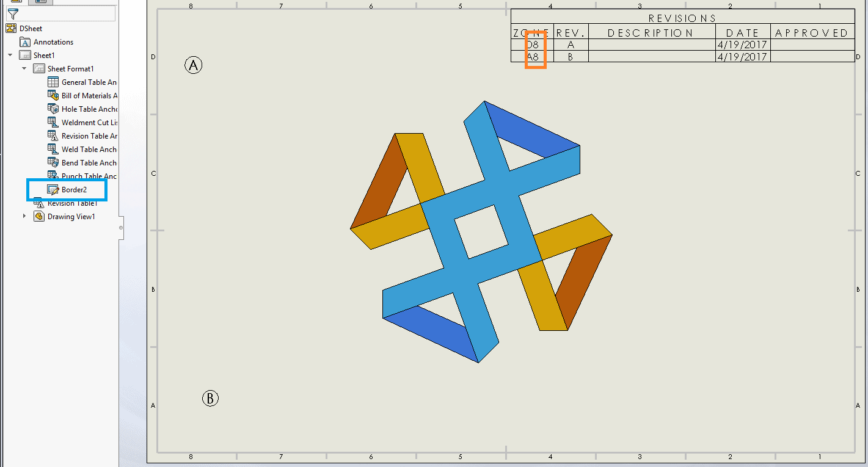Select the Annotations folder icon
868x467 pixels.
click(x=25, y=42)
